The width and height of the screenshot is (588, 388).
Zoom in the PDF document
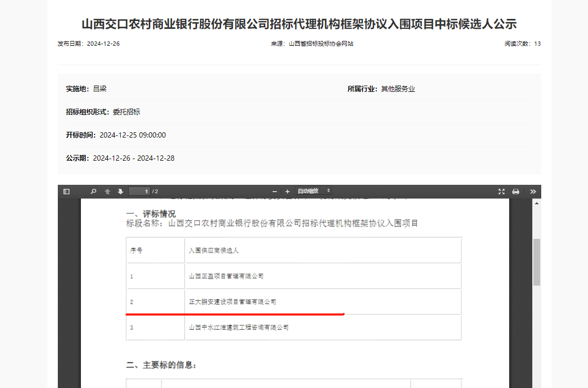pos(287,192)
